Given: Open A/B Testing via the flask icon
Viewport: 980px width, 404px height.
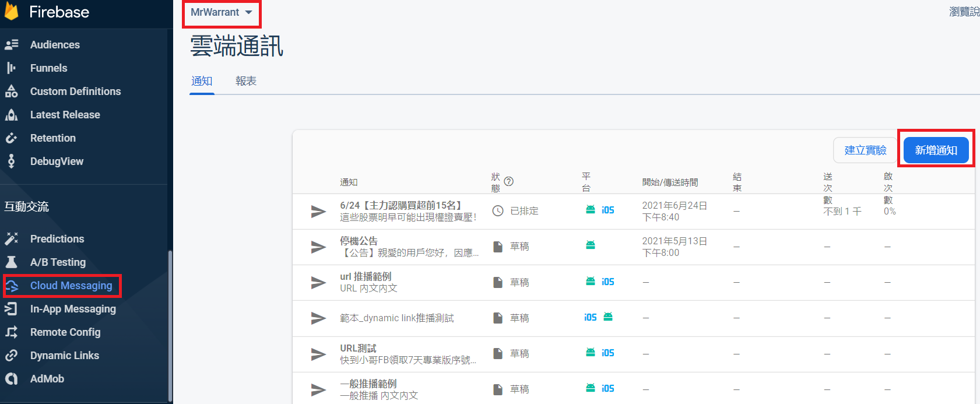Looking at the screenshot, I should coord(12,262).
